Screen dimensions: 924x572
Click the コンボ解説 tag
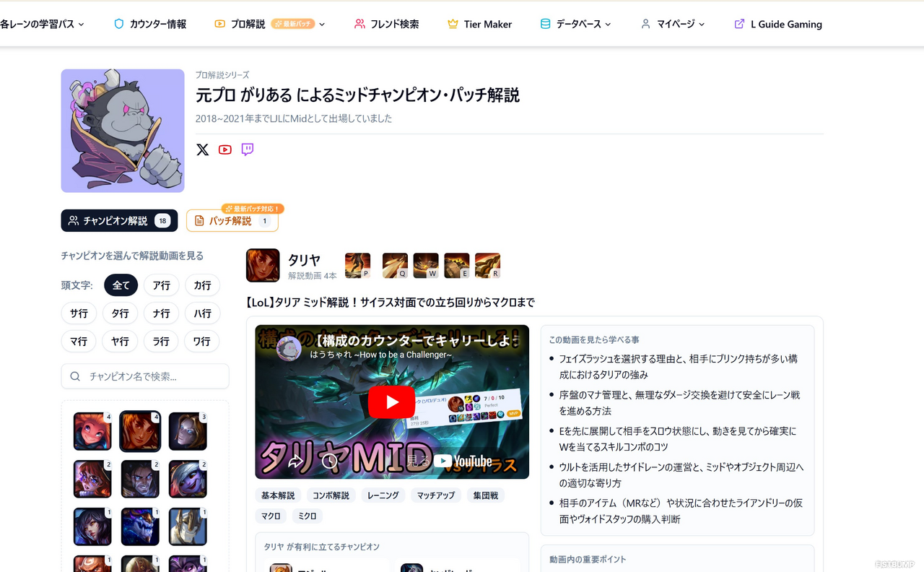[x=331, y=495]
